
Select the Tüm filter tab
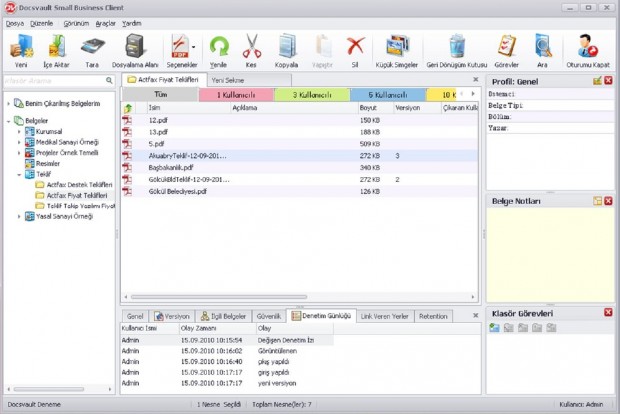(x=161, y=95)
